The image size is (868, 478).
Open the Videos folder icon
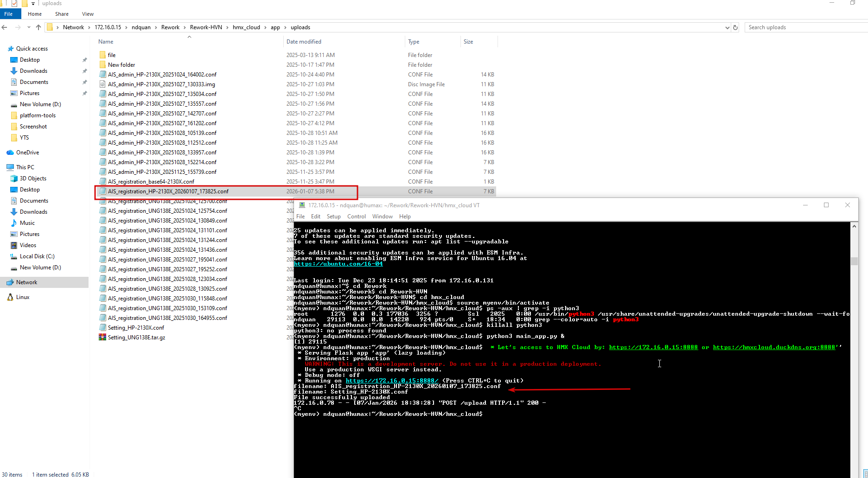[14, 245]
